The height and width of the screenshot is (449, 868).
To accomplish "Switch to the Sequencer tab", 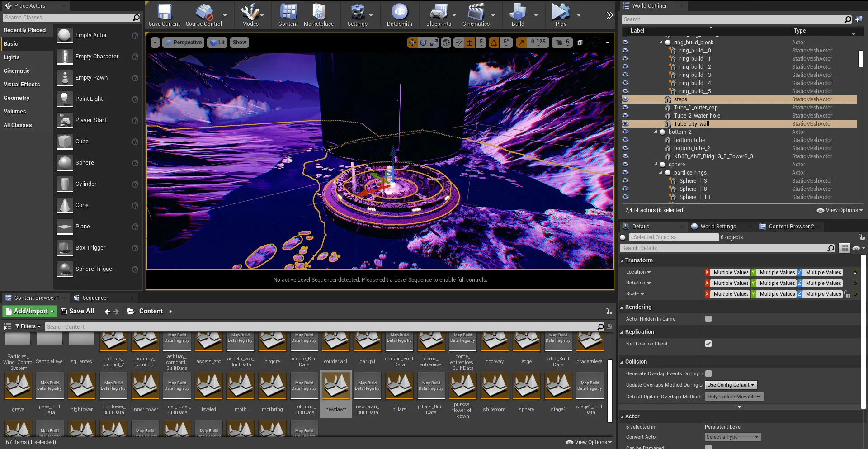I will (x=95, y=298).
